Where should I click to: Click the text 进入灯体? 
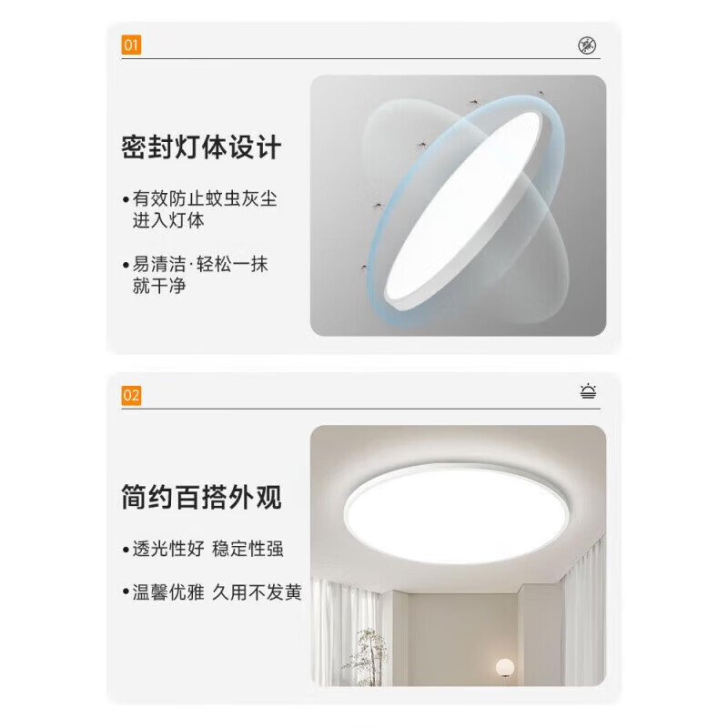pyautogui.click(x=168, y=220)
